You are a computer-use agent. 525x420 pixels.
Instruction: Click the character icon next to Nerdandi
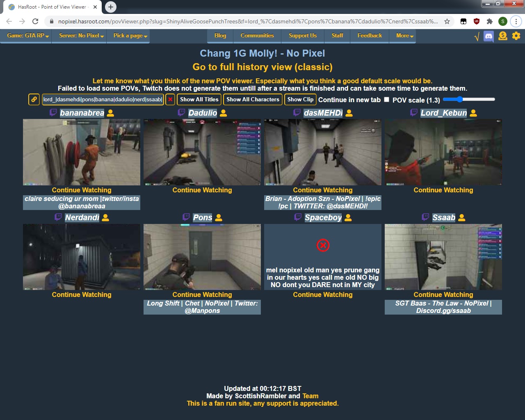pos(105,218)
